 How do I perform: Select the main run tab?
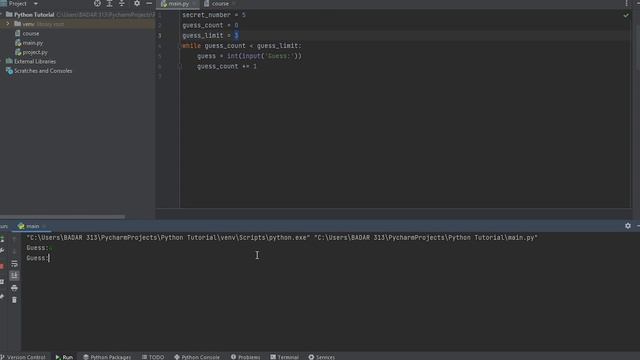tap(32, 226)
